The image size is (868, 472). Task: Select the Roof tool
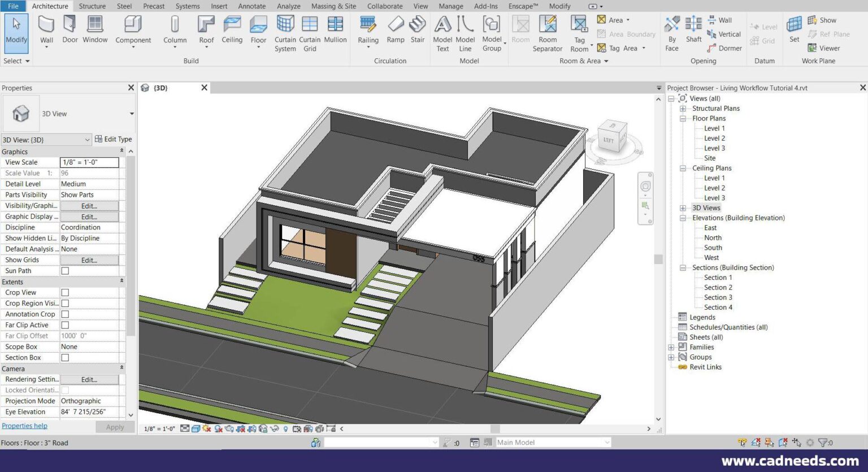click(206, 29)
